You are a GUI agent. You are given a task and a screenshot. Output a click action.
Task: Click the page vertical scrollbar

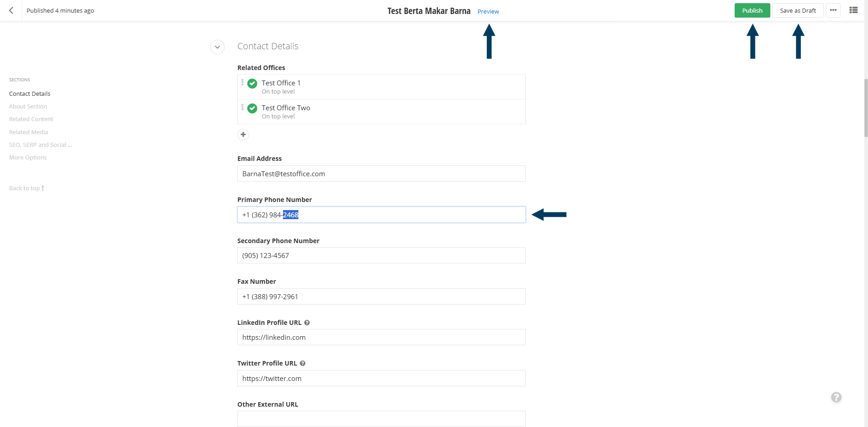point(866,108)
